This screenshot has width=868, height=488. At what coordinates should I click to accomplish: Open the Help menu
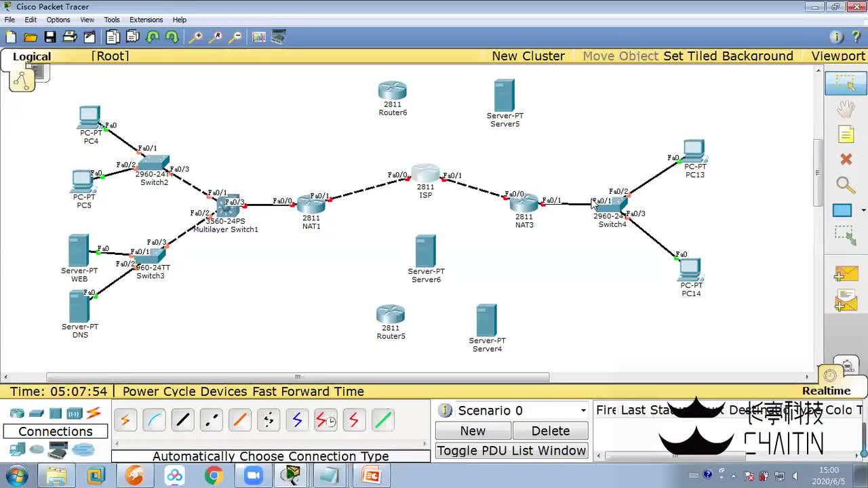(180, 20)
